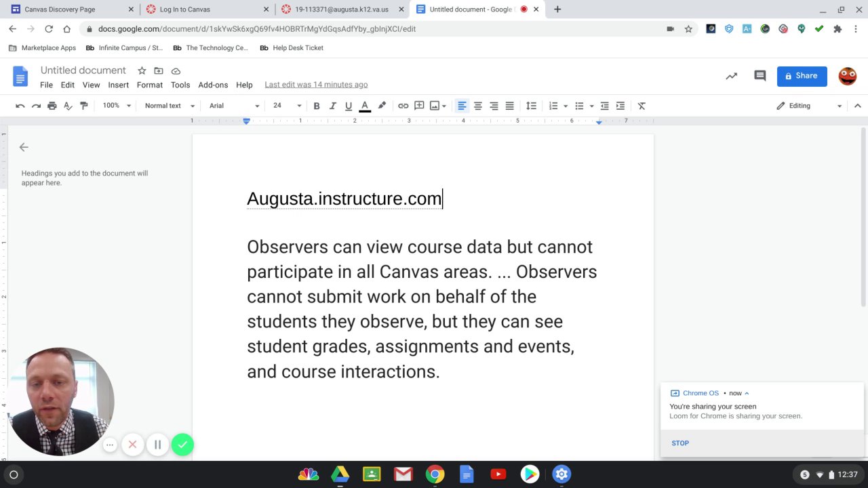Open line spacing options
Image resolution: width=868 pixels, height=488 pixels.
(x=532, y=106)
